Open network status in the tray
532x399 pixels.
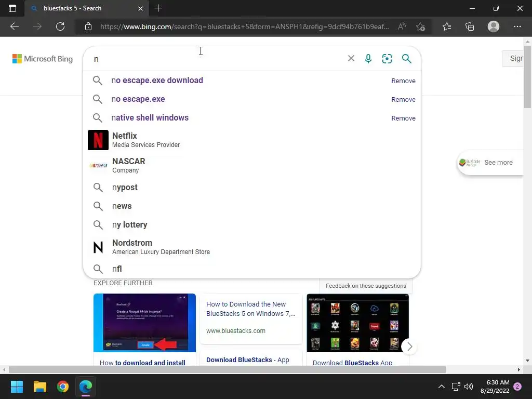click(456, 387)
